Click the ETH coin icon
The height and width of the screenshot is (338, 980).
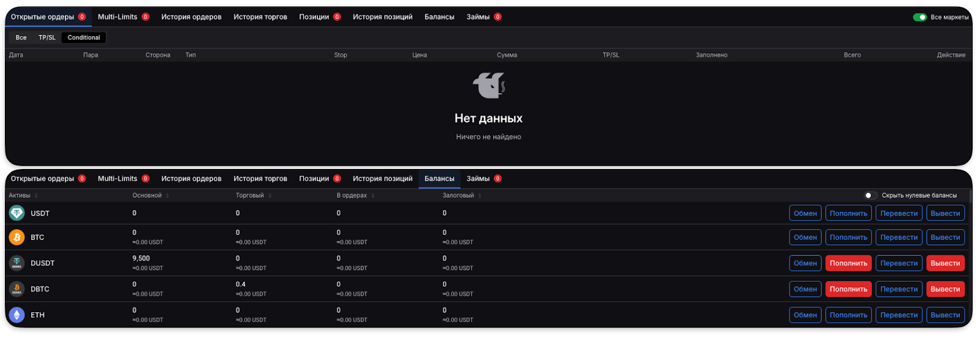coord(17,315)
